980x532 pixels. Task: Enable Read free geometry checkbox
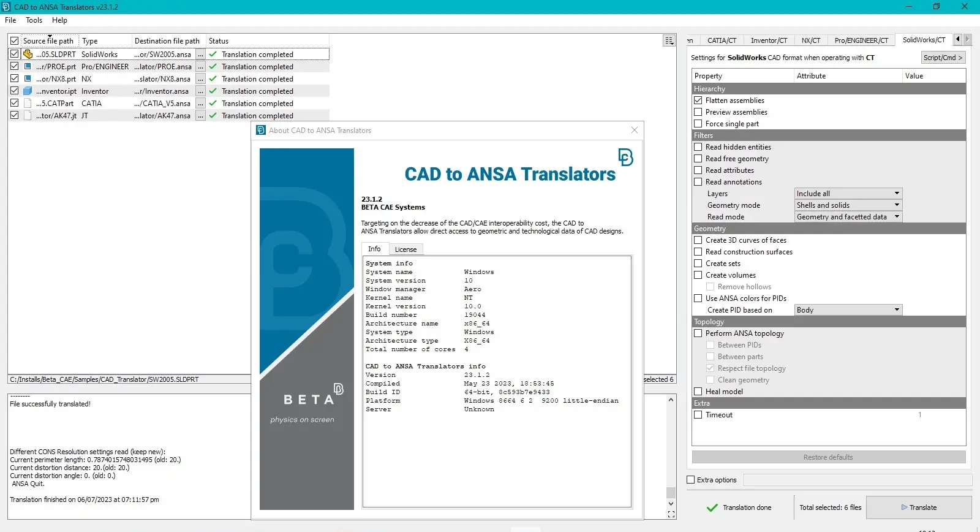pos(698,158)
